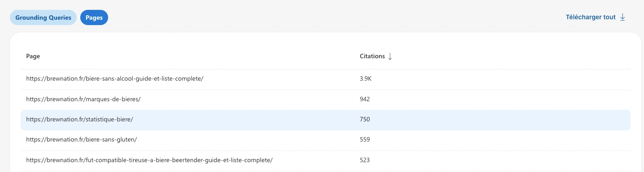Click the 942 citations value
The image size is (644, 172).
tap(365, 99)
